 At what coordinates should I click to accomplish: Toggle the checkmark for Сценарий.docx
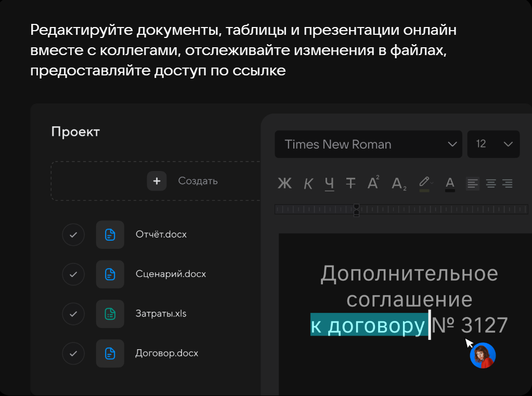pyautogui.click(x=73, y=274)
